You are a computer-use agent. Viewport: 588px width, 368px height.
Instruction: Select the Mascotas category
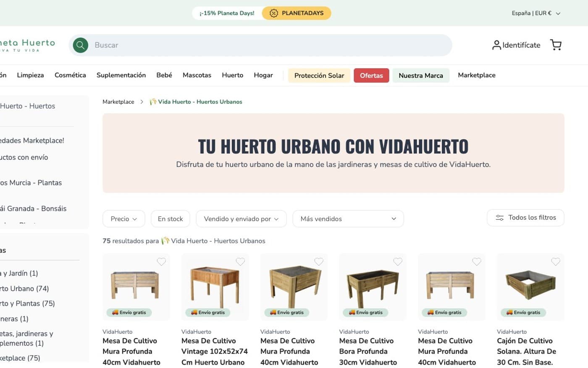click(x=197, y=75)
